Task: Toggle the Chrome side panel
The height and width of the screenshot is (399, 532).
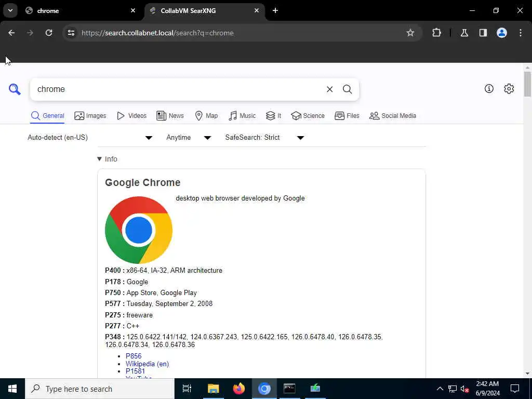Action: pyautogui.click(x=483, y=33)
